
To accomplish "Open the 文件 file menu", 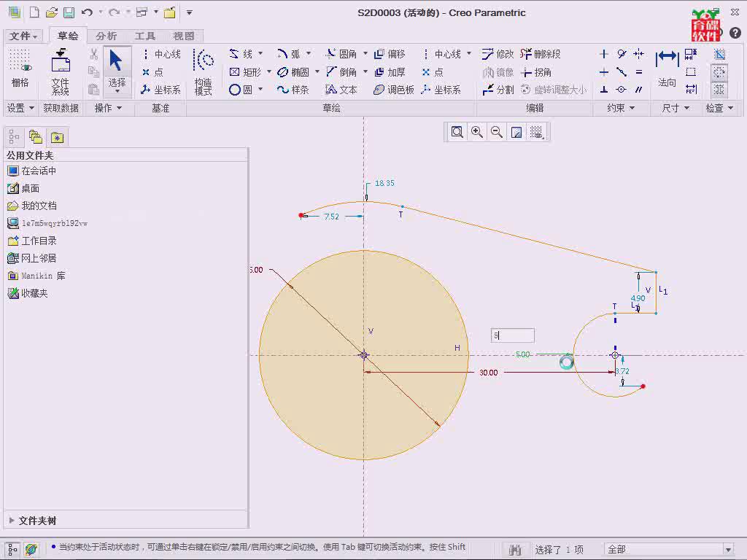I will [23, 36].
